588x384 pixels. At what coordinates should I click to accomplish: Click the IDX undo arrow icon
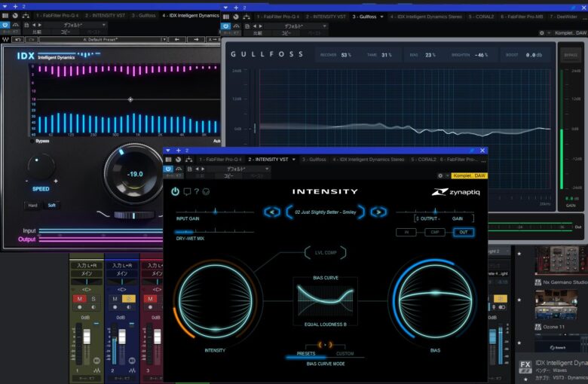pos(19,39)
